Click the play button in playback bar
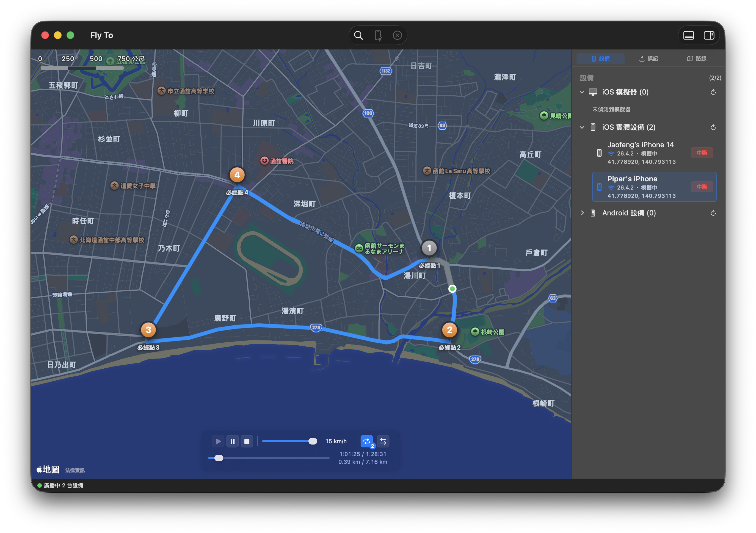 (218, 441)
